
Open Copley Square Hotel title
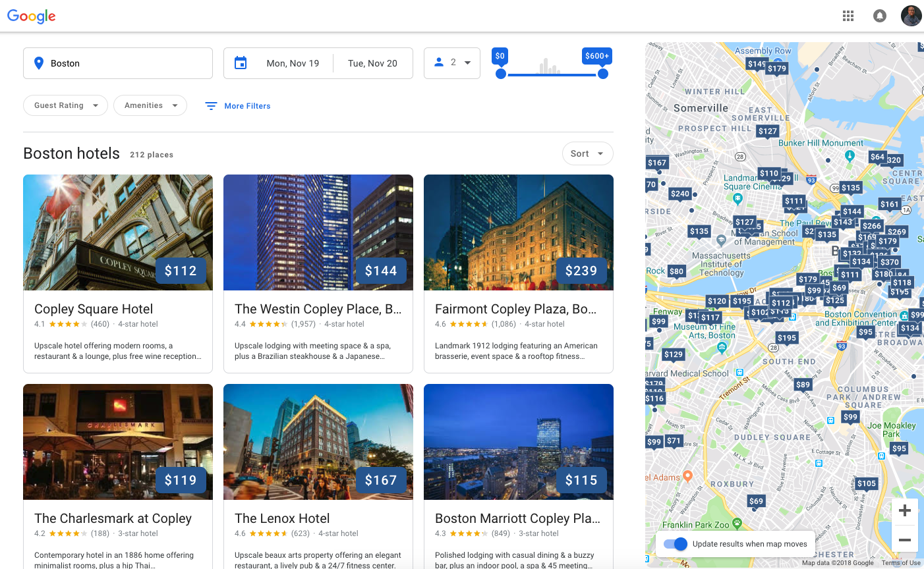94,309
